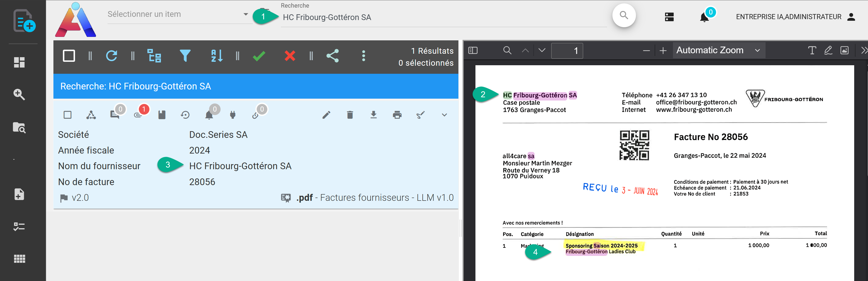Expand the result card chevron

tap(444, 115)
